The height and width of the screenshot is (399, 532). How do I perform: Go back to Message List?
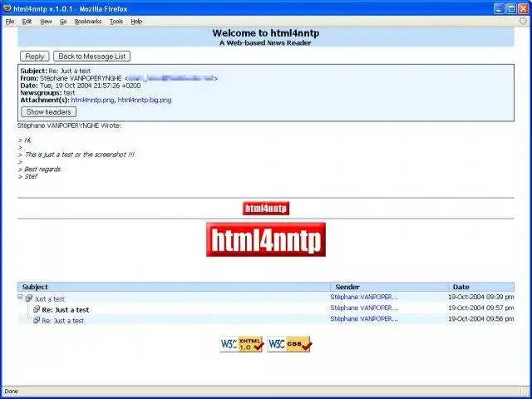pyautogui.click(x=92, y=57)
